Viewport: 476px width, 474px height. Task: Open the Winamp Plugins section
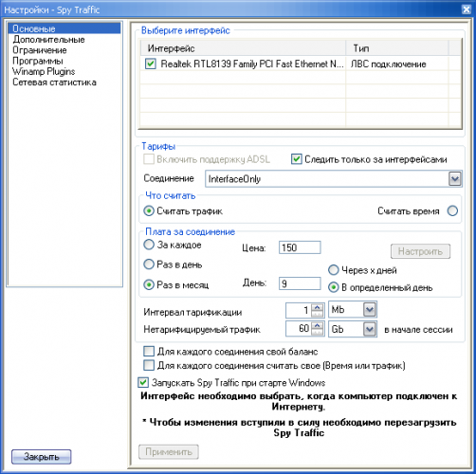pyautogui.click(x=44, y=71)
